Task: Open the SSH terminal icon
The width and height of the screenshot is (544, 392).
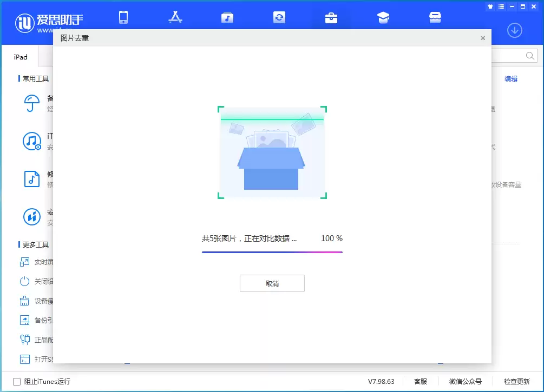Action: [25, 360]
